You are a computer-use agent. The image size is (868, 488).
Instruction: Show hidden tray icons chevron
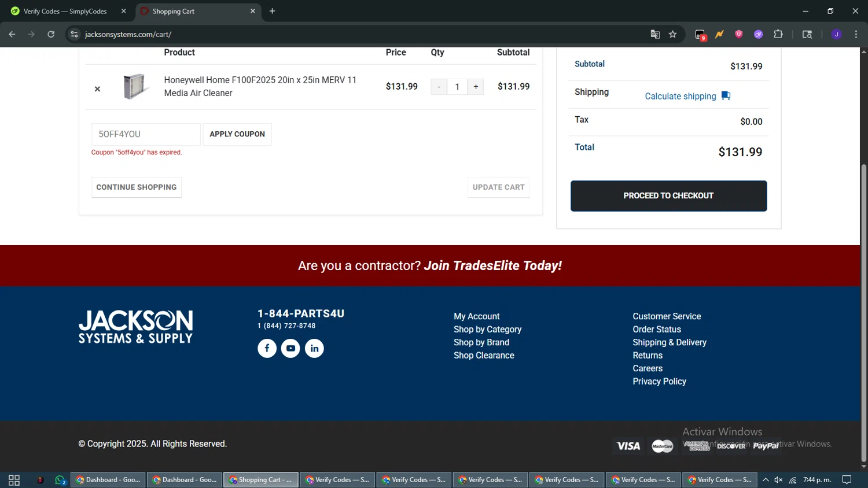766,480
